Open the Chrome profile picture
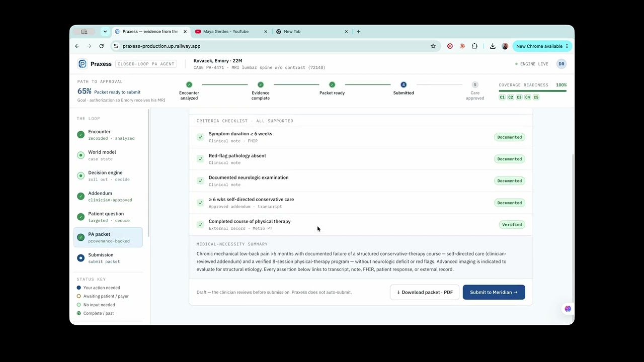Viewport: 644px width, 362px height. [x=505, y=46]
